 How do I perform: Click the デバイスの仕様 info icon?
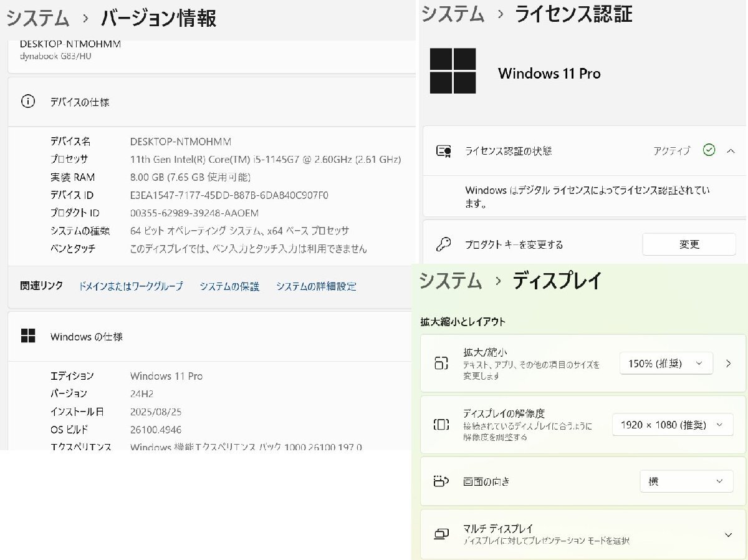pyautogui.click(x=27, y=101)
